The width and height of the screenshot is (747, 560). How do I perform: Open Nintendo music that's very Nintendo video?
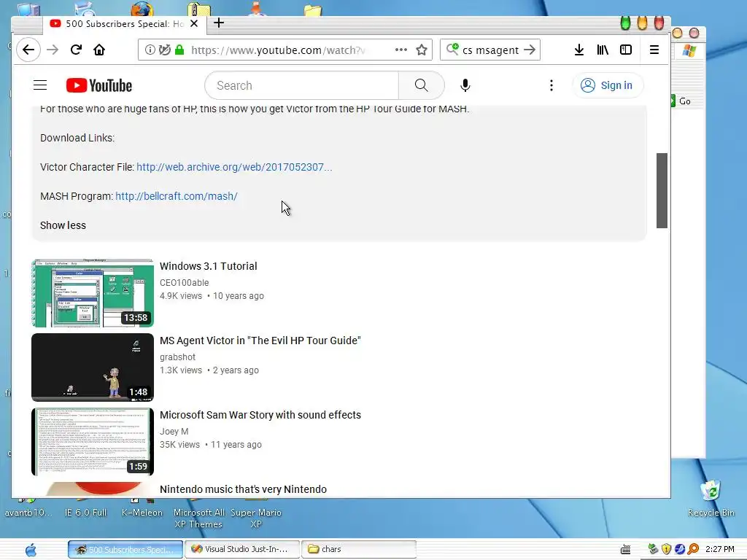243,489
